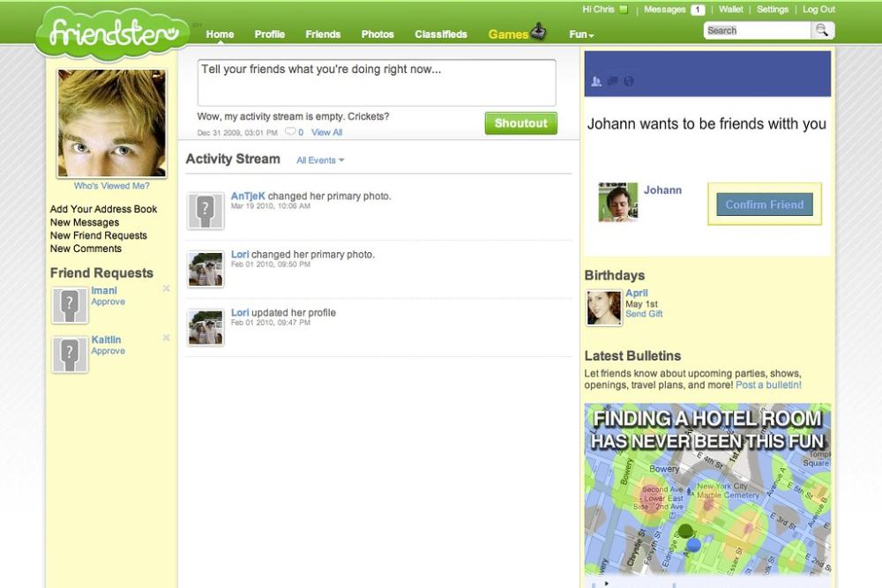Click the globe icon in the blue banner
Screen dimensions: 882x588
pyautogui.click(x=629, y=82)
